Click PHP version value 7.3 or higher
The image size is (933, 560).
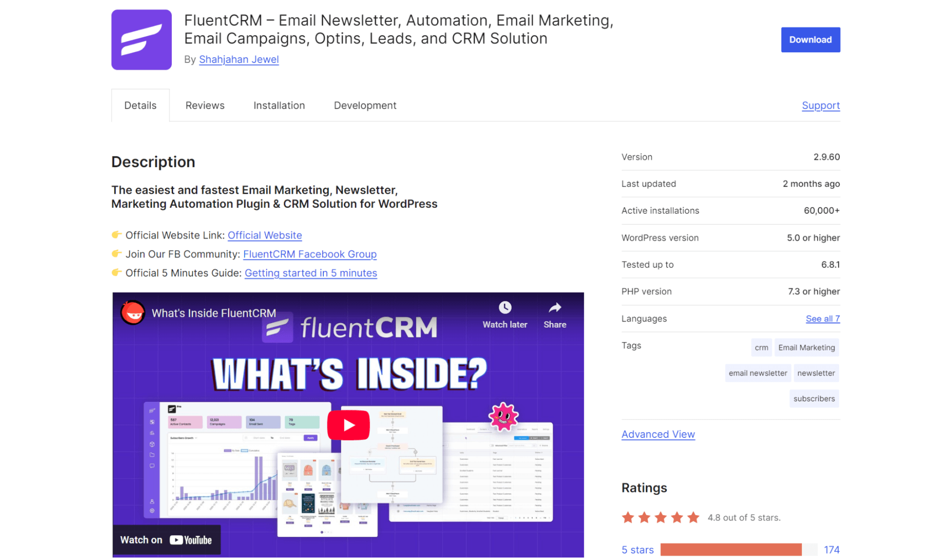(814, 292)
